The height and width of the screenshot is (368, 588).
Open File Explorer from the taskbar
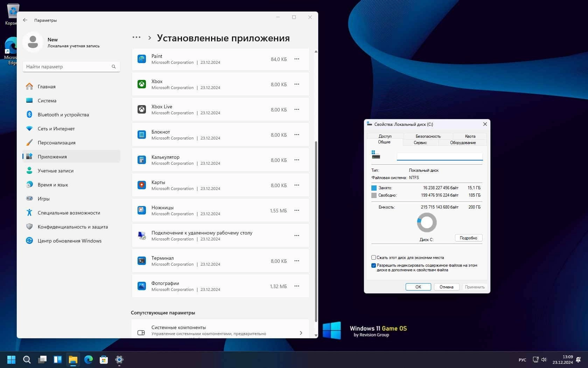(x=73, y=360)
